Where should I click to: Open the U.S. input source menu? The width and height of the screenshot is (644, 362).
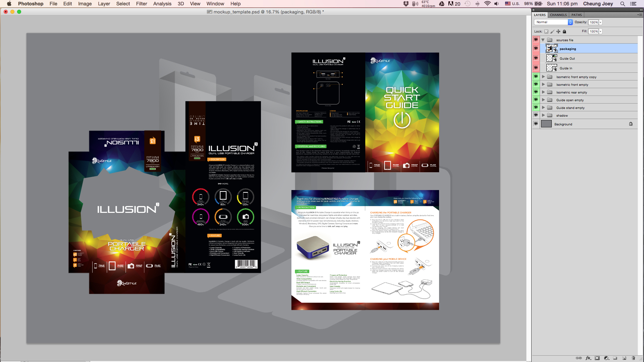[x=512, y=4]
